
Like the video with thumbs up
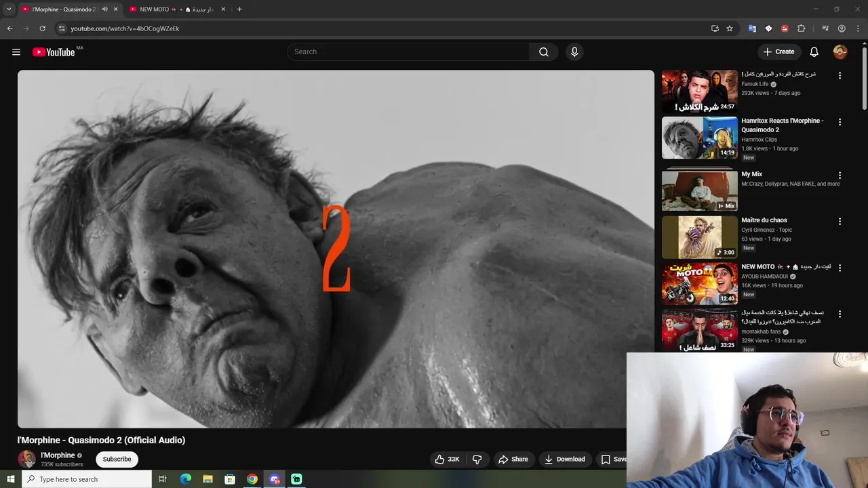click(448, 460)
